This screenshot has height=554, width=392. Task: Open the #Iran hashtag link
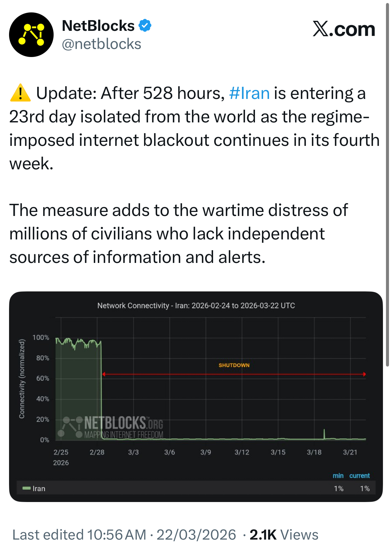click(x=249, y=93)
